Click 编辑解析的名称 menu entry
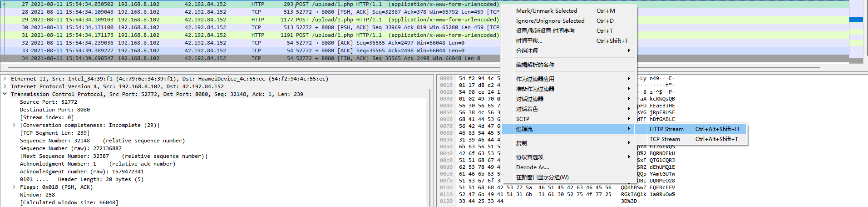Screen dimensions: 868x207 point(535,65)
